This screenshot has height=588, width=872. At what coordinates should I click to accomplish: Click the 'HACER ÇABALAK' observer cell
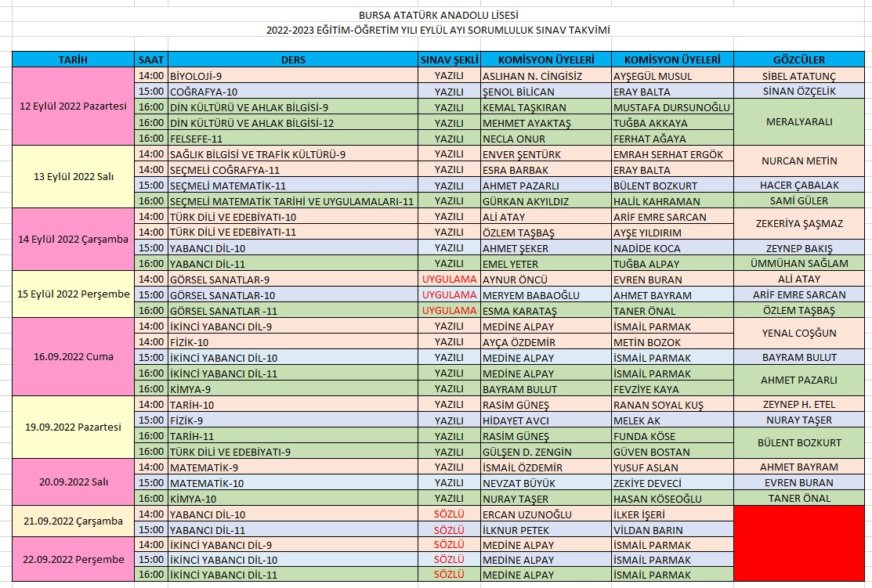coord(799,185)
